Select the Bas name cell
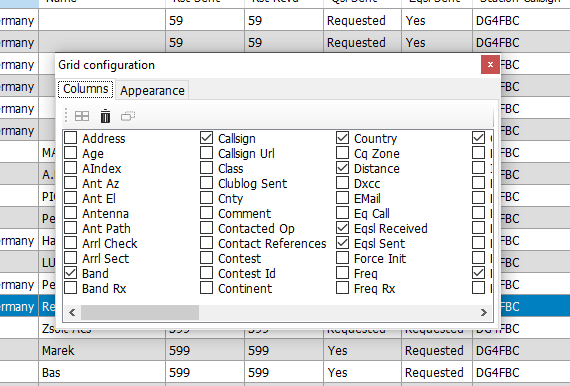Viewport: 570px width, 386px height. (x=102, y=373)
